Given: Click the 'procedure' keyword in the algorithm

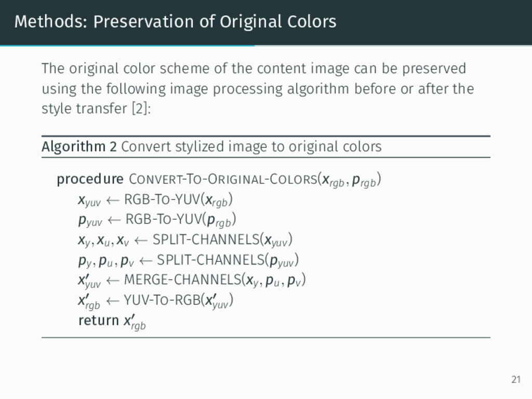Looking at the screenshot, I should click(x=90, y=179).
